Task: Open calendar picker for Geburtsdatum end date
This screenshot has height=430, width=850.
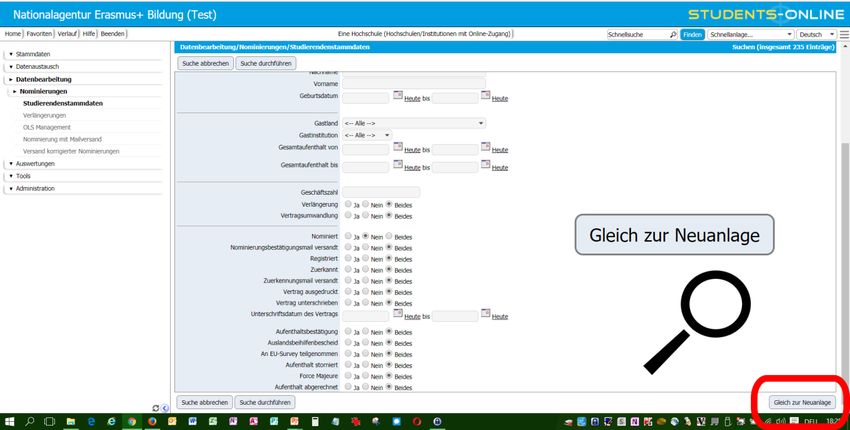Action: point(485,96)
